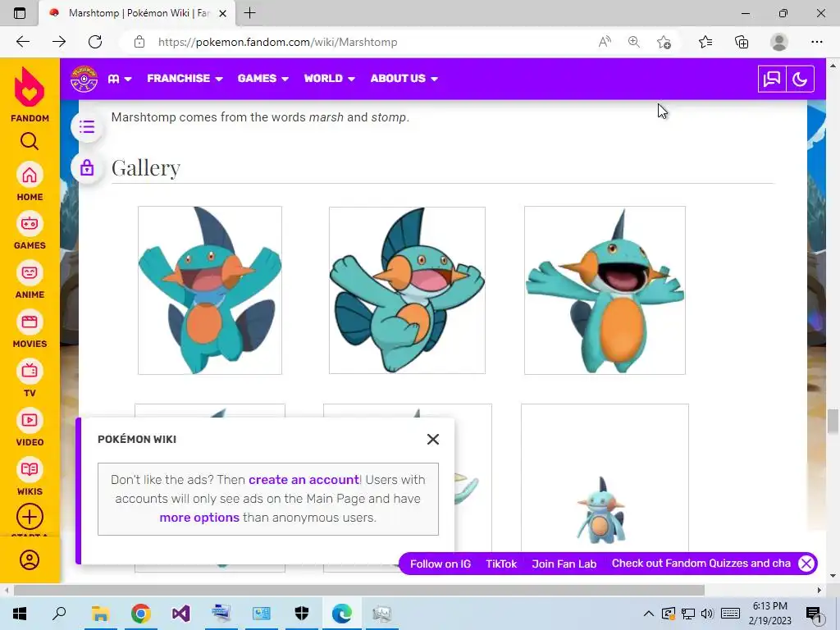The height and width of the screenshot is (630, 840).
Task: Open the tab actions menu icon
Action: [20, 13]
